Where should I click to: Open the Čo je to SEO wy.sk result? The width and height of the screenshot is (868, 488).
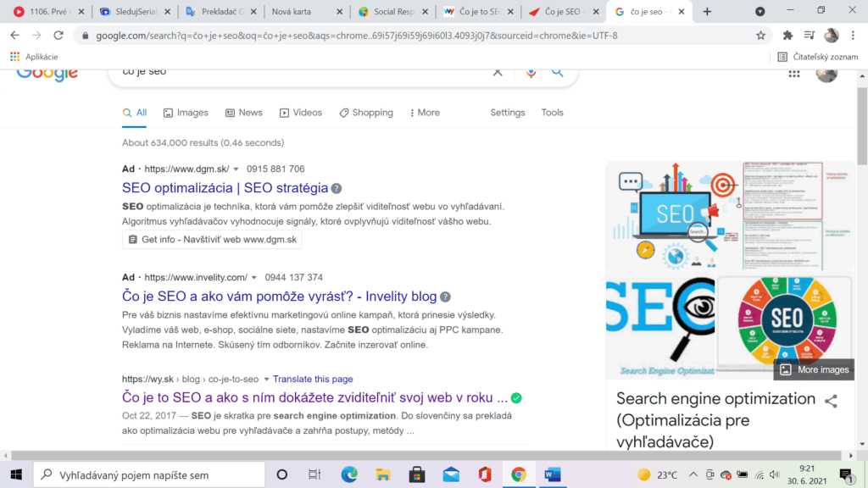point(315,398)
